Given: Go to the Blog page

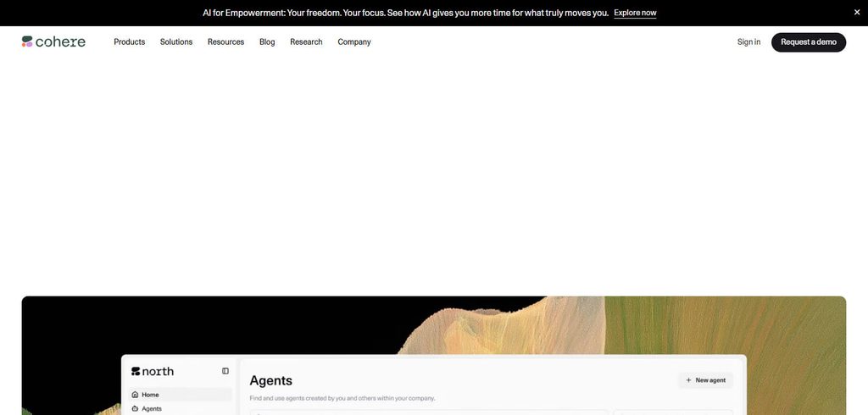Looking at the screenshot, I should [x=267, y=42].
